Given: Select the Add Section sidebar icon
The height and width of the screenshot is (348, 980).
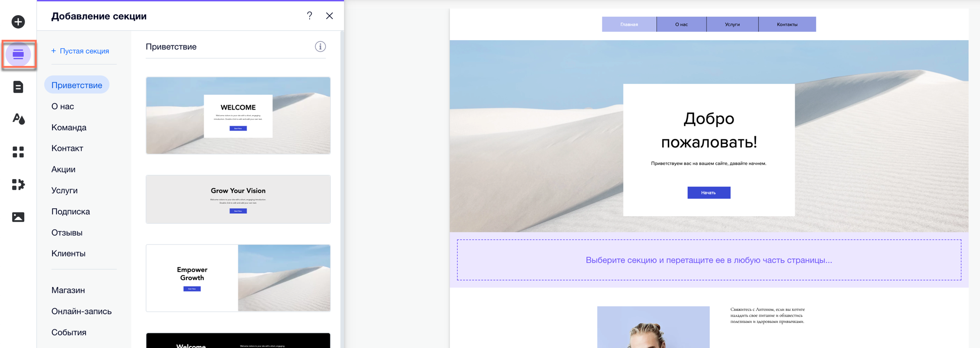Looking at the screenshot, I should 18,54.
